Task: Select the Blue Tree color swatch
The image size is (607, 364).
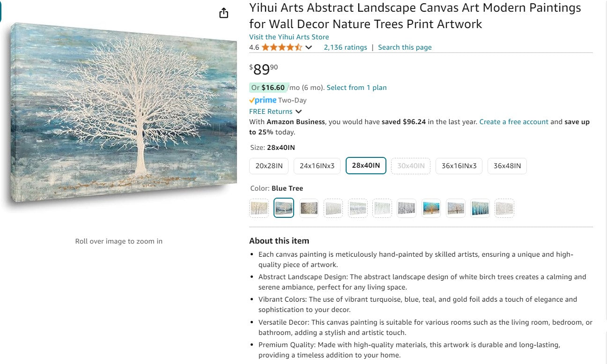Action: [x=284, y=208]
